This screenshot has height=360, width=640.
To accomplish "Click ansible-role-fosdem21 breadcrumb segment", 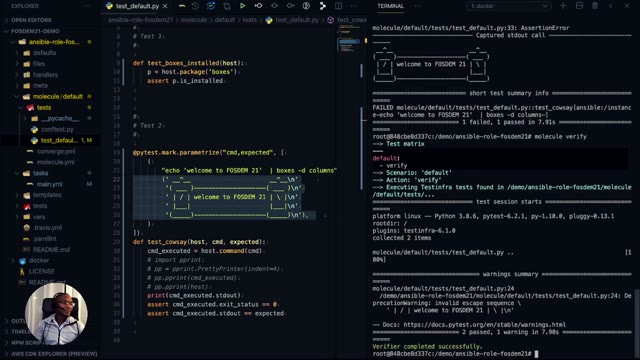I will 140,20.
